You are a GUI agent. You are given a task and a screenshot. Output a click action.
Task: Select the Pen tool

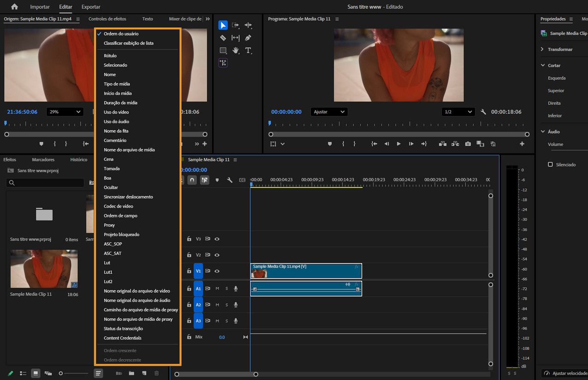pyautogui.click(x=248, y=38)
